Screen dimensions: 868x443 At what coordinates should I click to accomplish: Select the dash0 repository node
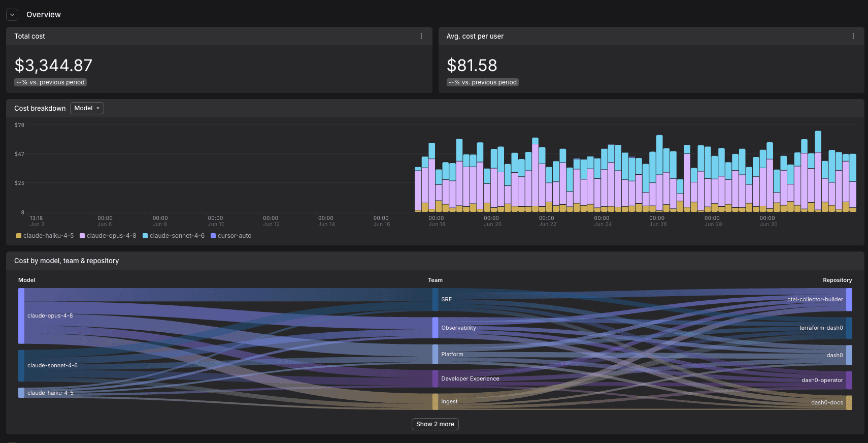(849, 355)
